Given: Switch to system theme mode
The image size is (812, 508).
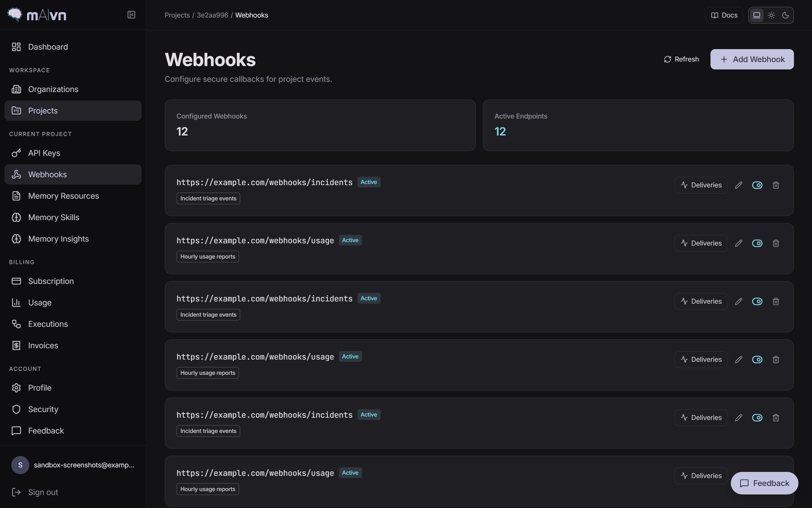Looking at the screenshot, I should (757, 15).
